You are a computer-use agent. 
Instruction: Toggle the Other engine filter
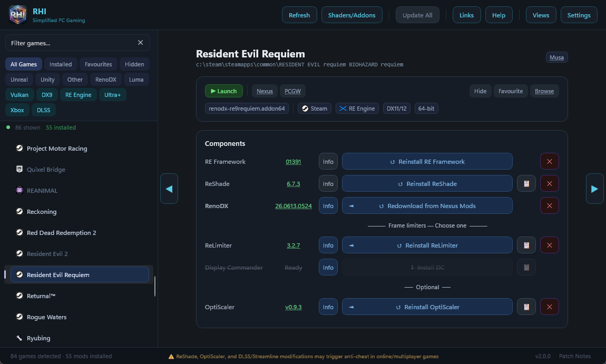point(75,80)
